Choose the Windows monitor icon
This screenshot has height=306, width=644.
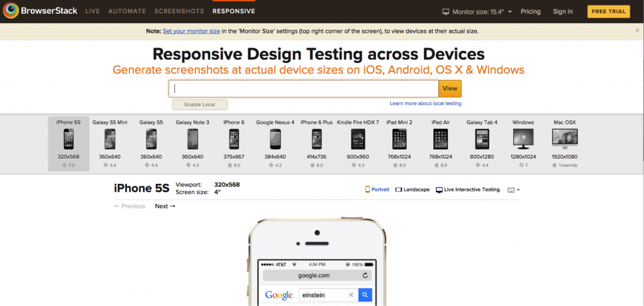coord(523,139)
